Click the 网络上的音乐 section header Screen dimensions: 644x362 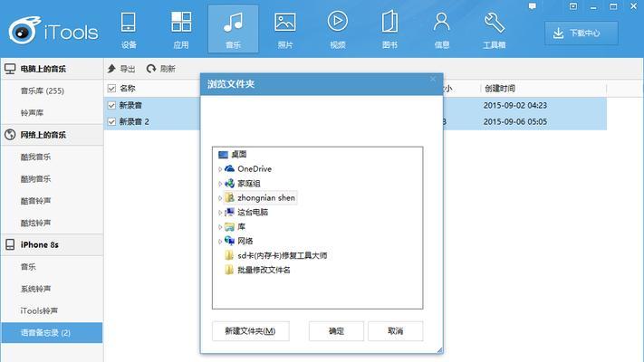[52, 135]
